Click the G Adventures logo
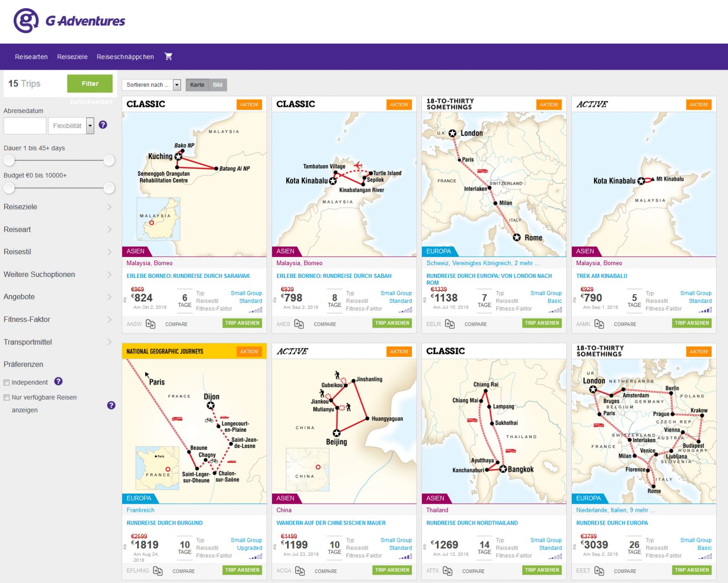The image size is (728, 583). 69,20
